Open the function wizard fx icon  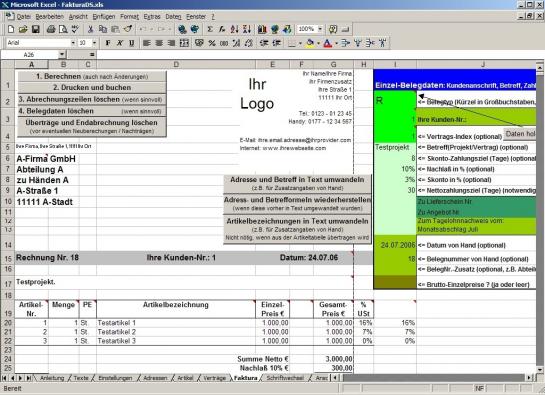pos(222,29)
